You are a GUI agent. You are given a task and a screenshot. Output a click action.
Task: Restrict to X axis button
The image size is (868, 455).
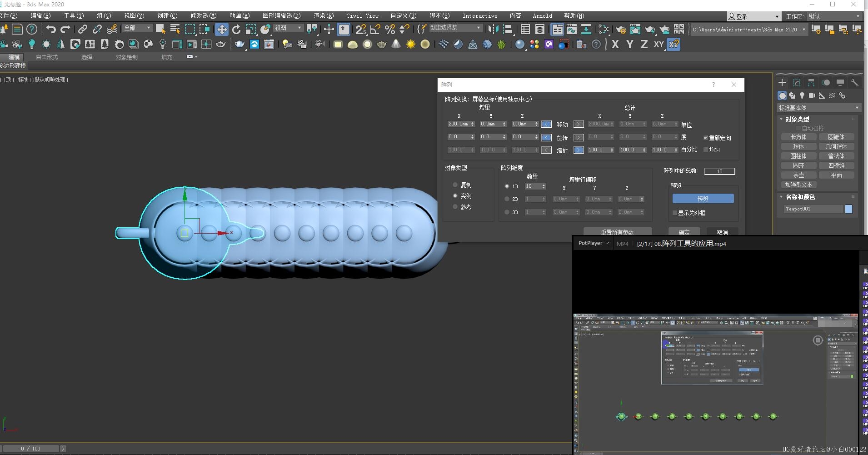pos(615,44)
